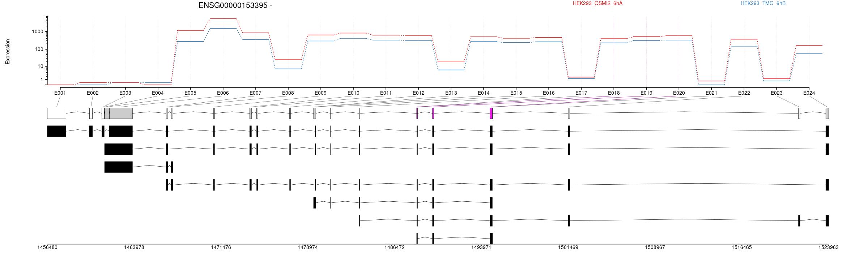The image size is (868, 253).
Task: Click exon label E019
Action: pyautogui.click(x=646, y=93)
